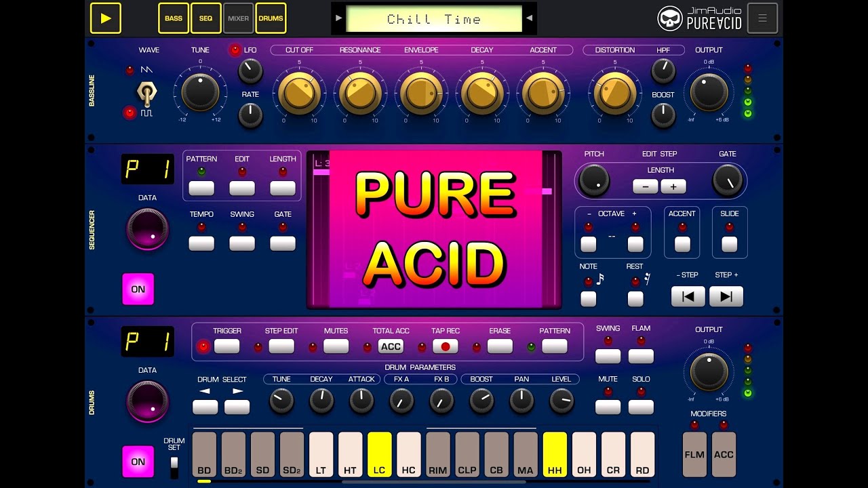Image resolution: width=868 pixels, height=488 pixels.
Task: Click the HPF knob
Action: 663,70
